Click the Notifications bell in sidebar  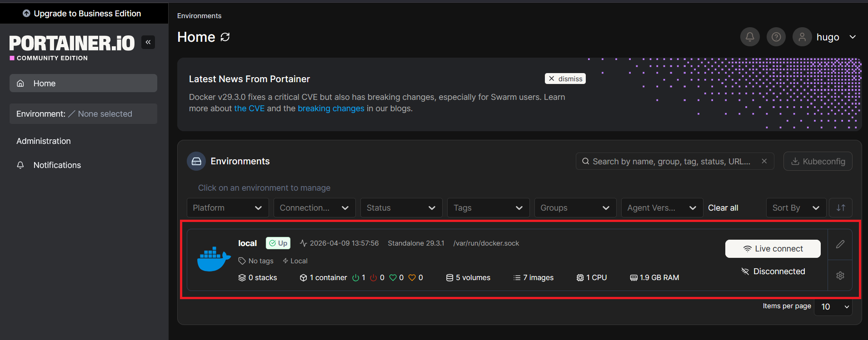point(20,165)
